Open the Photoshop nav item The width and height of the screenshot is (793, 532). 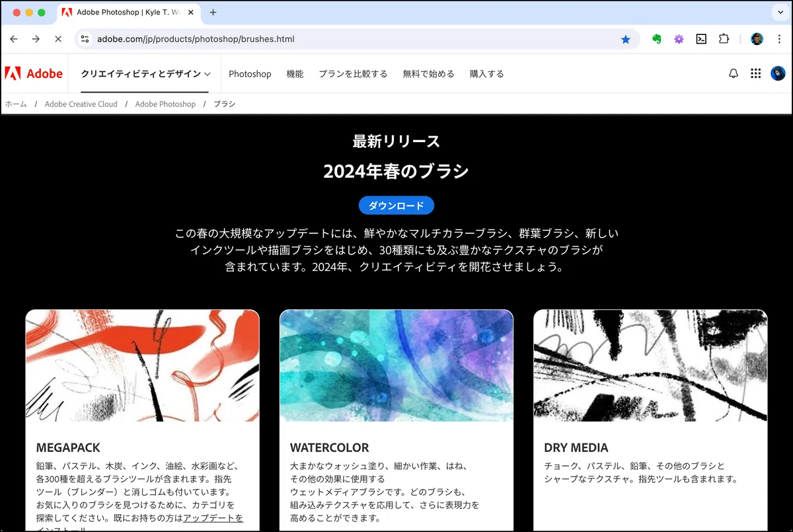tap(250, 74)
